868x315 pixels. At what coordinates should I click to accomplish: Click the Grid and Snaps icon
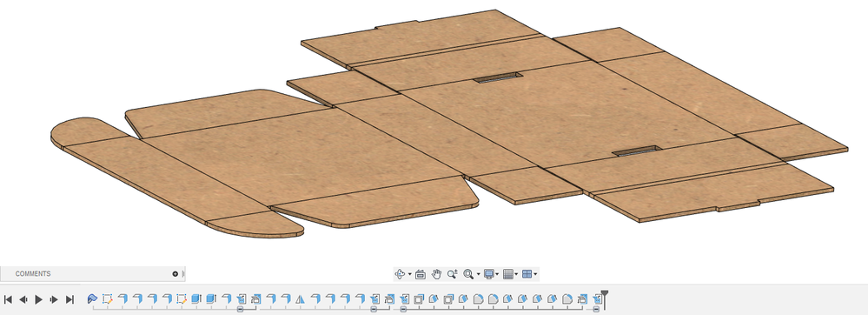508,274
